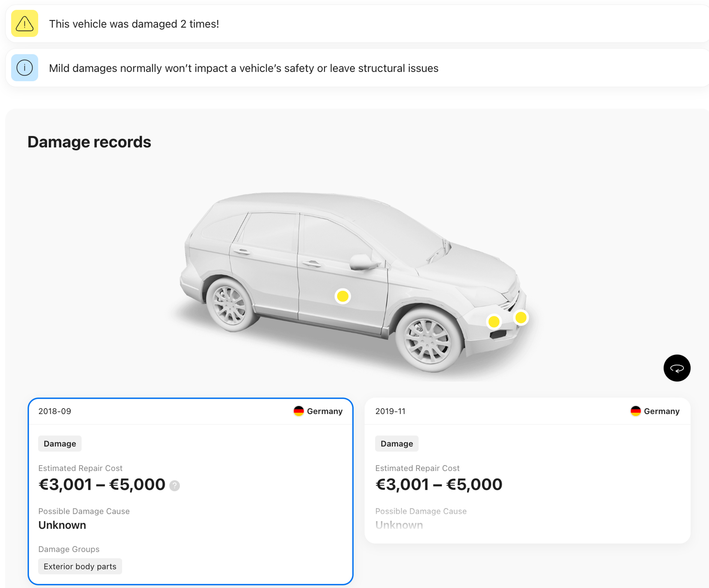
Task: Click the 'vehicle was damaged 2 times' banner
Action: click(357, 24)
